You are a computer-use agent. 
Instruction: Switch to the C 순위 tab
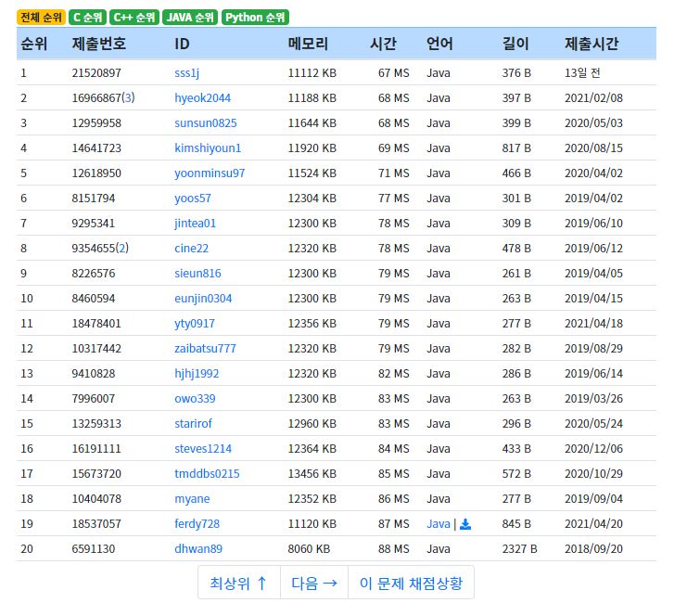click(x=88, y=18)
